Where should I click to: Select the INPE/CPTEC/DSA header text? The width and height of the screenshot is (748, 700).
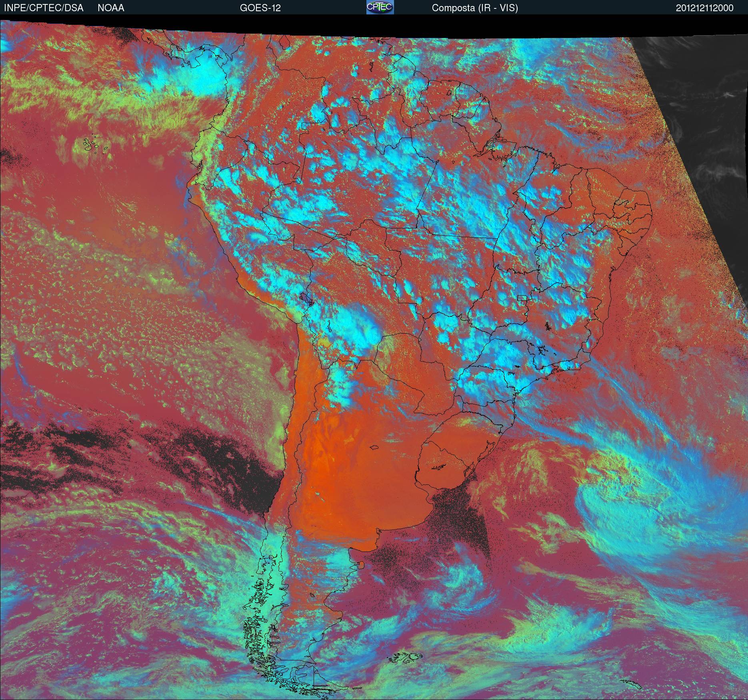click(44, 8)
